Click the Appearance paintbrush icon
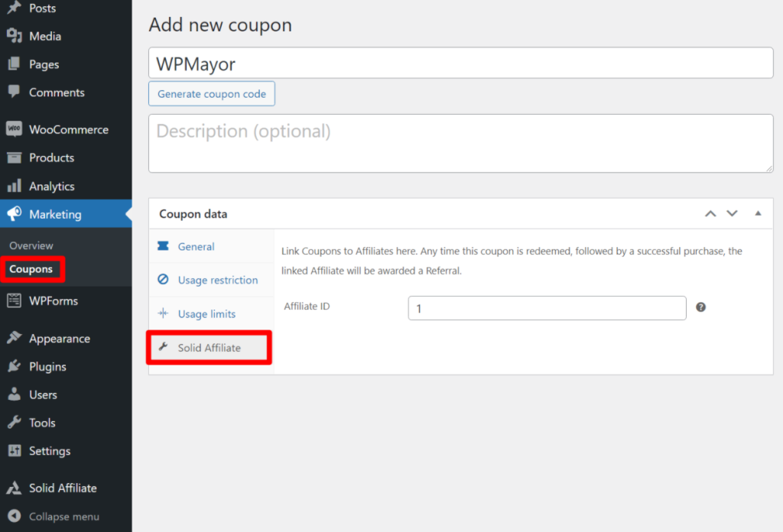This screenshot has width=783, height=532. pos(15,338)
